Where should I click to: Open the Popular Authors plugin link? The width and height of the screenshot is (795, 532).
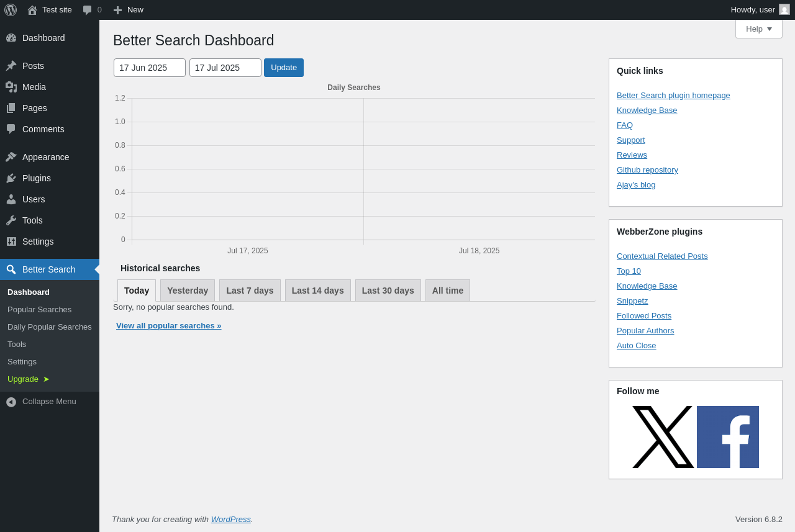coord(645,330)
